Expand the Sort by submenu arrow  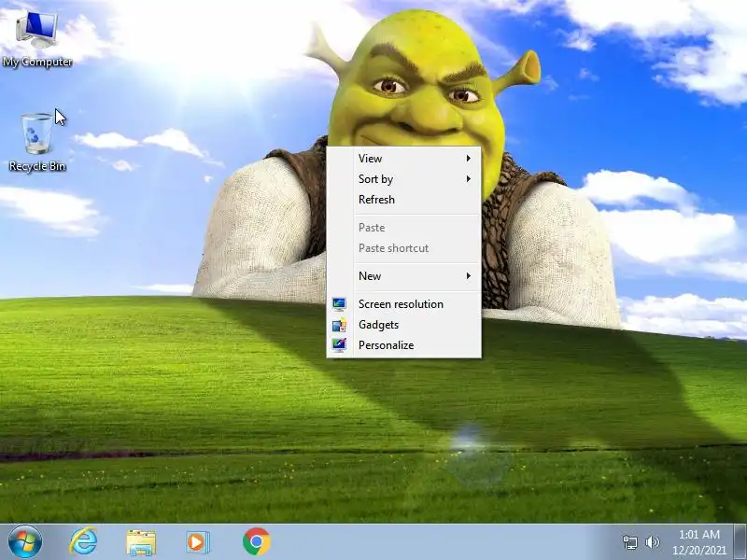[469, 178]
